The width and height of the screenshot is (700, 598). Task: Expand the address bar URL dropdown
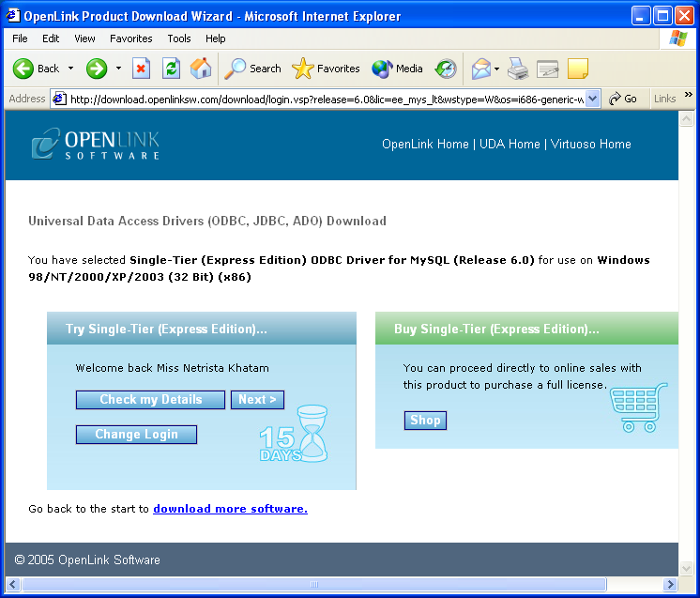click(592, 99)
